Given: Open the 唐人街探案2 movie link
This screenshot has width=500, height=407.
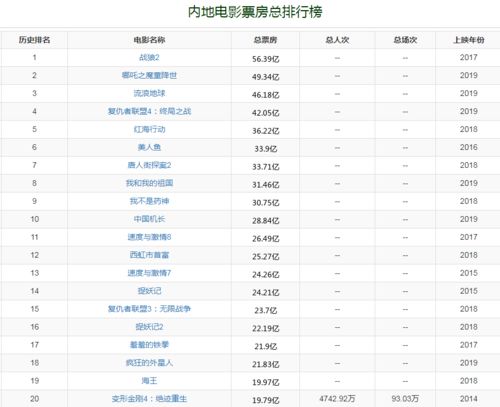Looking at the screenshot, I should (x=149, y=165).
